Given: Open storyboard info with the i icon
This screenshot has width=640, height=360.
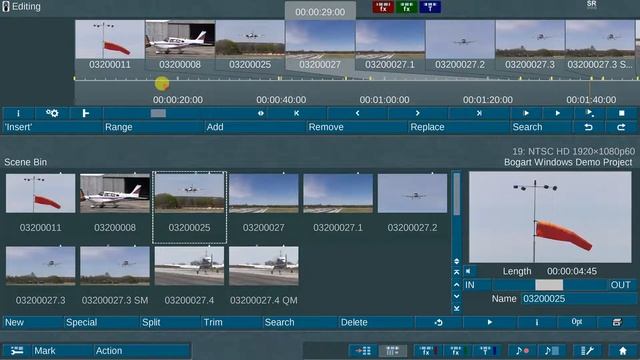Looking at the screenshot, I should pyautogui.click(x=18, y=113).
